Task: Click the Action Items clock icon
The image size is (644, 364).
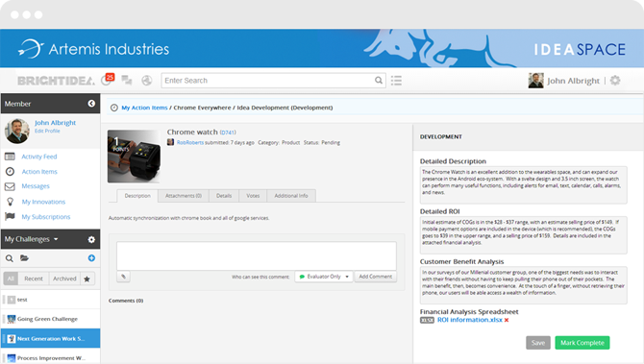Action: point(10,172)
